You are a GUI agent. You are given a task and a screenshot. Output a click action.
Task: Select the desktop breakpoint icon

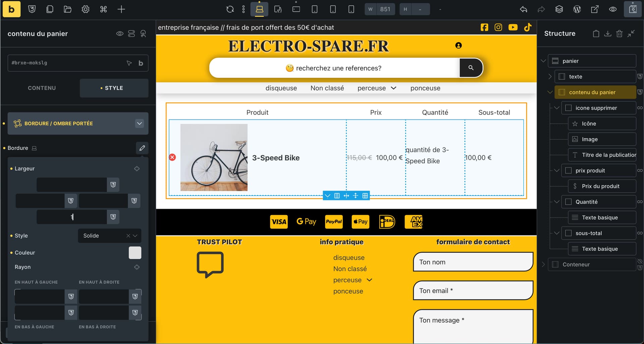259,9
